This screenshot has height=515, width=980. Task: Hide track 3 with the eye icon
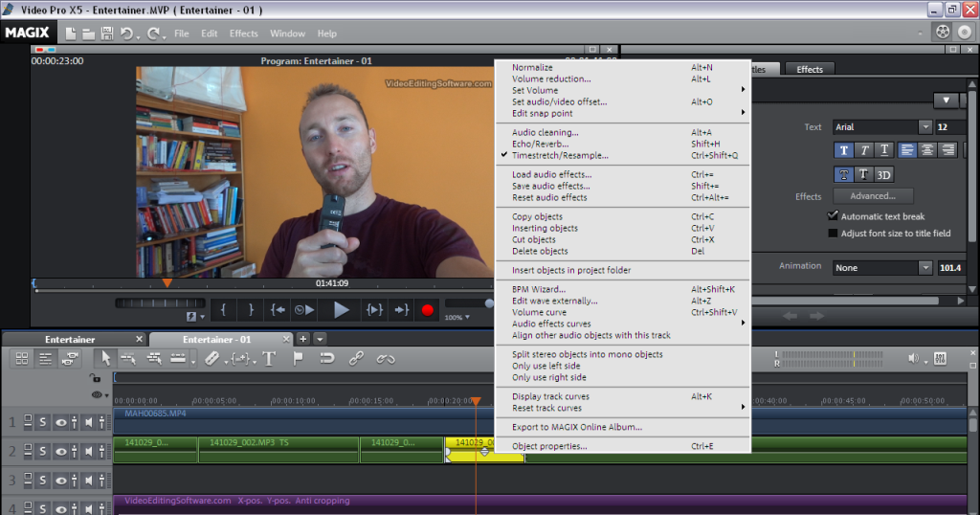point(60,481)
